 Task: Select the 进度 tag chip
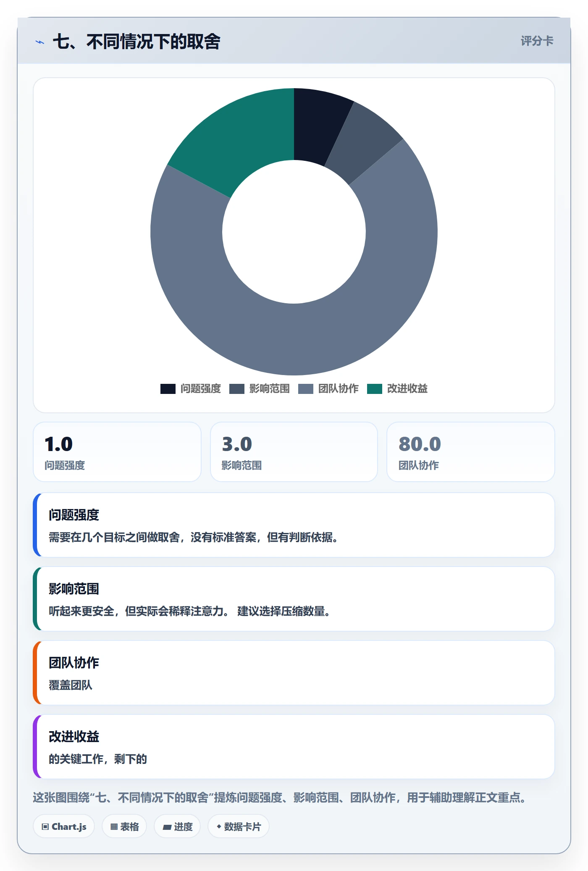(x=177, y=826)
